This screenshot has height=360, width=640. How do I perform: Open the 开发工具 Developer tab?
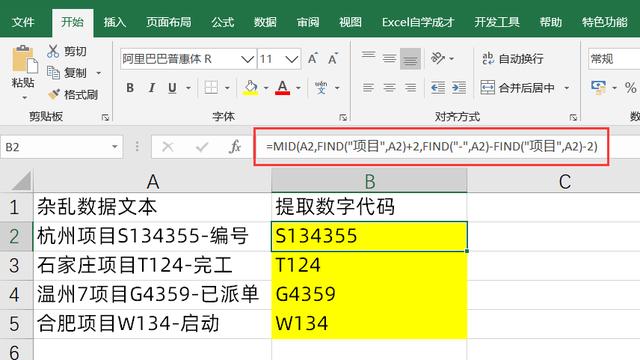[x=497, y=22]
